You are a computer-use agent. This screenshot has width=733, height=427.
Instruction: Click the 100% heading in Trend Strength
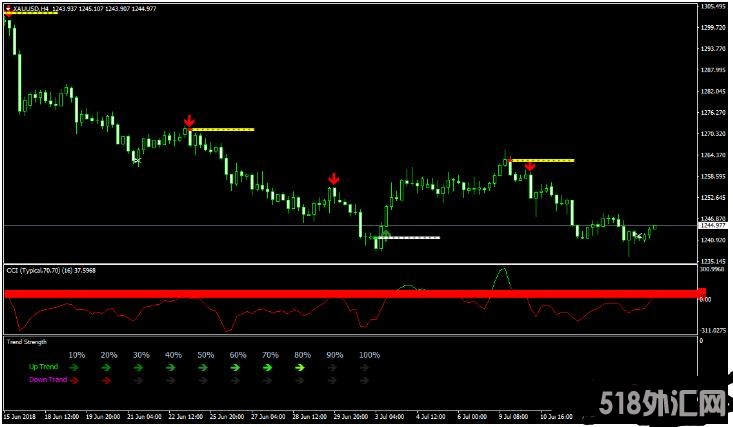(369, 355)
